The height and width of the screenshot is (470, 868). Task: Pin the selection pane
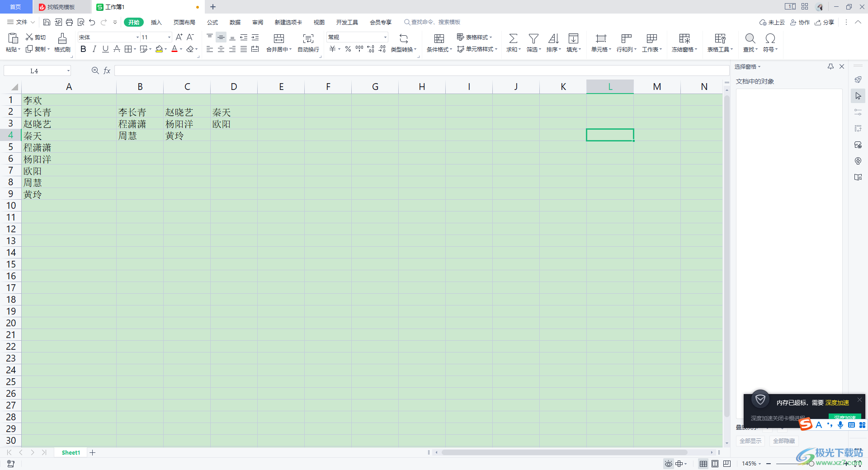coord(830,66)
